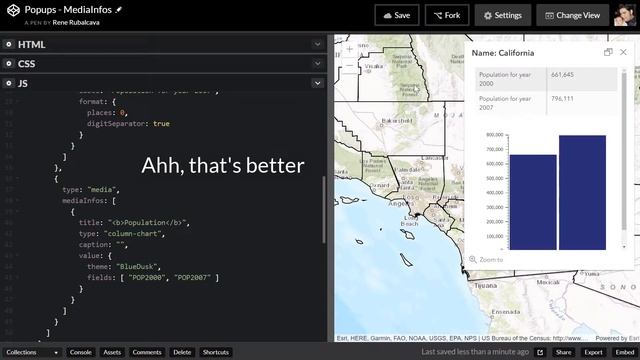The image size is (640, 360).
Task: Open the Change View menu
Action: coord(573,16)
